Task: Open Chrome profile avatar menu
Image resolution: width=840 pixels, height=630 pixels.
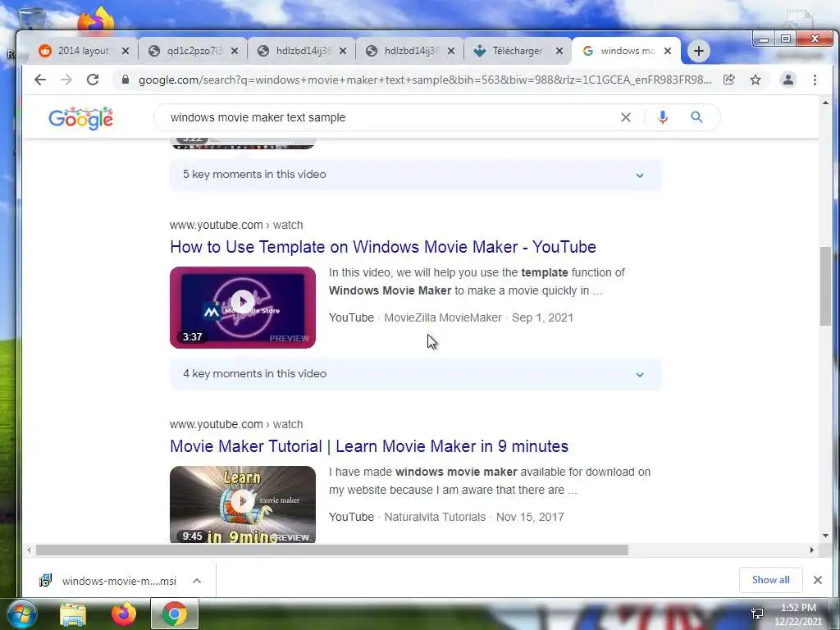Action: (x=788, y=80)
